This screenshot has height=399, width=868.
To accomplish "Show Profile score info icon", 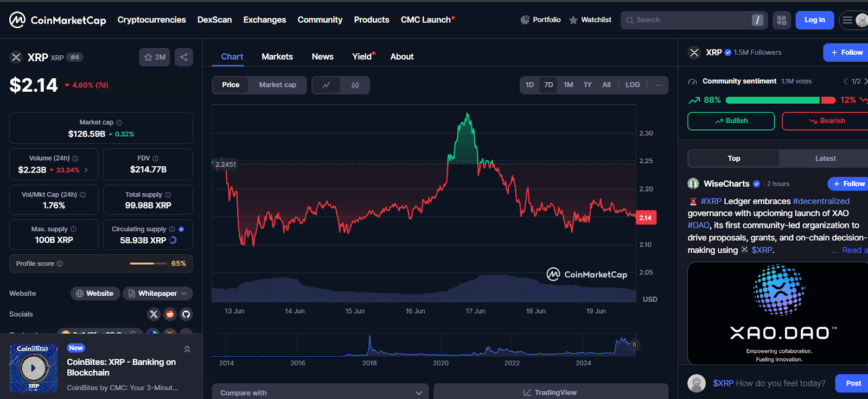I will pos(60,264).
